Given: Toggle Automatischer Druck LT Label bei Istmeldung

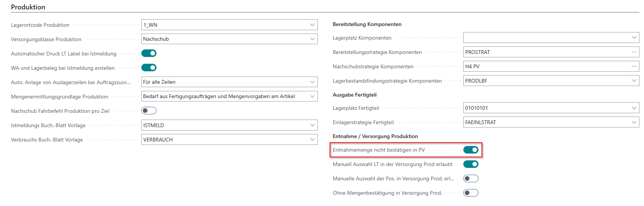Looking at the screenshot, I should (x=149, y=53).
